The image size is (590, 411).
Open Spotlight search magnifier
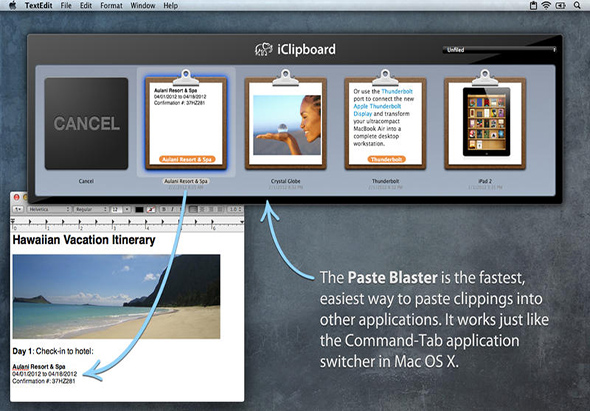click(577, 5)
